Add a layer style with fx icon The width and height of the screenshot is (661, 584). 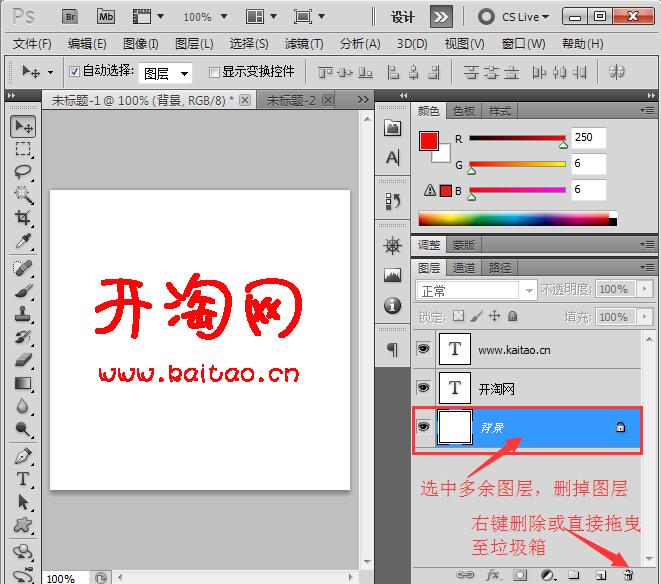[493, 575]
